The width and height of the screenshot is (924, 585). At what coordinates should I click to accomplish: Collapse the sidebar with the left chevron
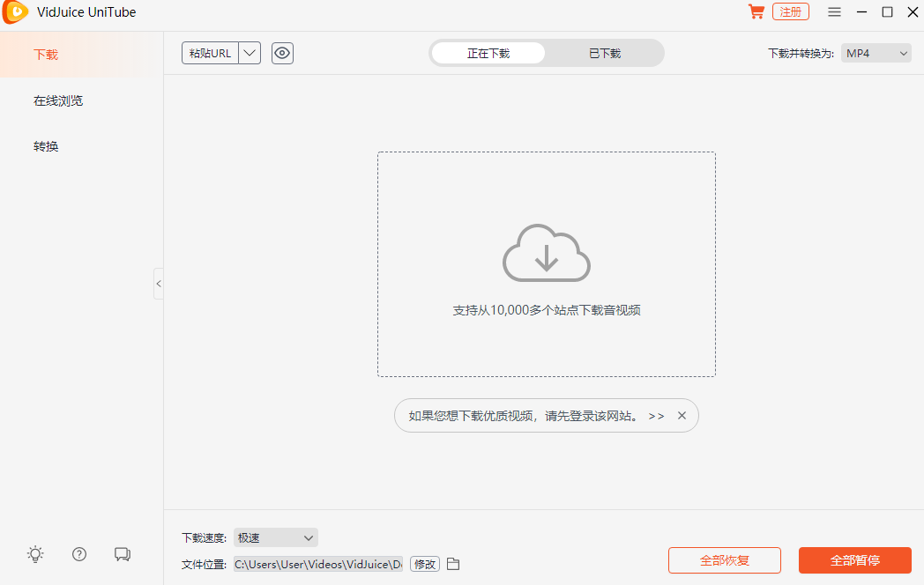pos(159,284)
